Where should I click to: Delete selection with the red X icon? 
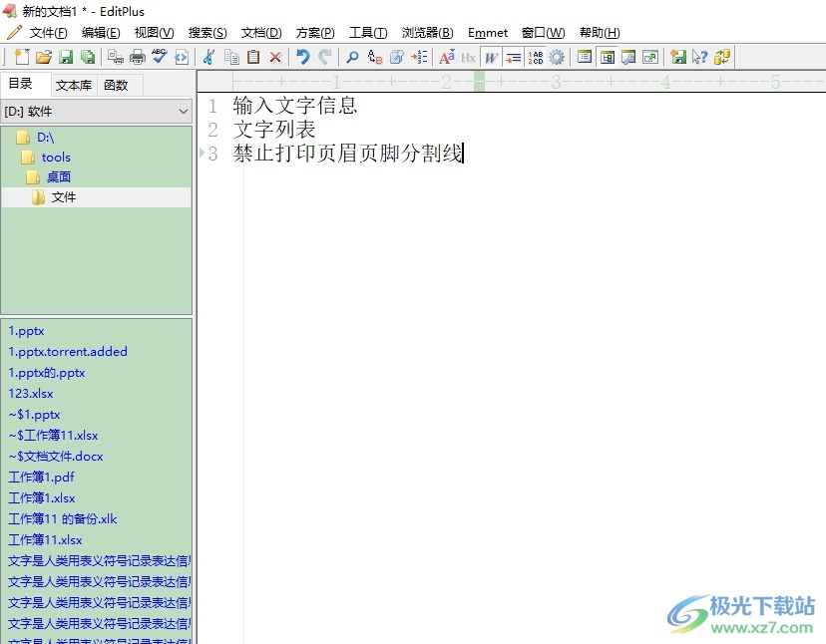[x=275, y=57]
